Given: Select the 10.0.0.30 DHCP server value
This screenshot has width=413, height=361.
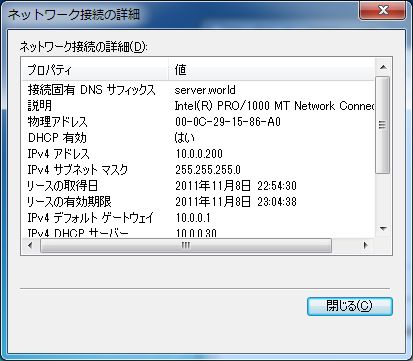Looking at the screenshot, I should click(x=196, y=233).
